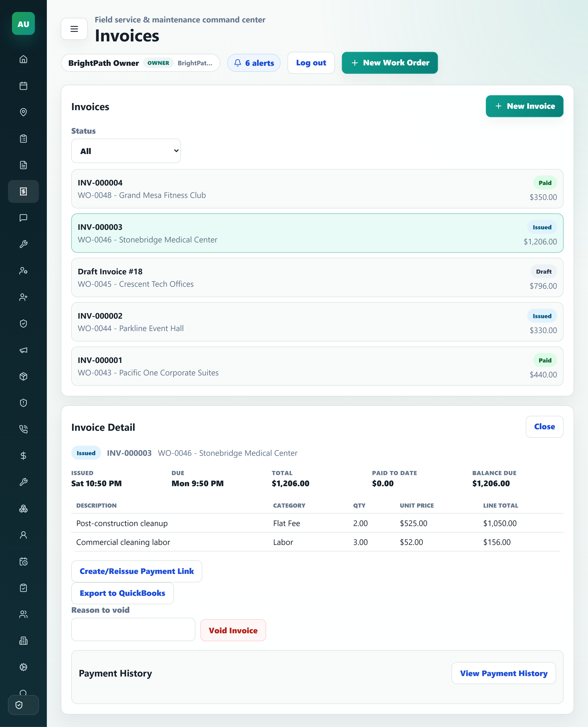This screenshot has width=588, height=727.
Task: Select invoice INV-000001 row
Action: coord(317,366)
